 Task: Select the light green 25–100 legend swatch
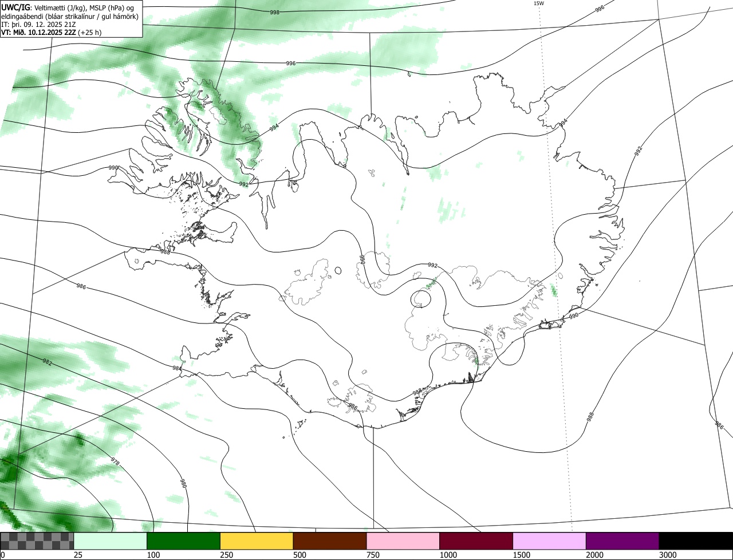[111, 541]
